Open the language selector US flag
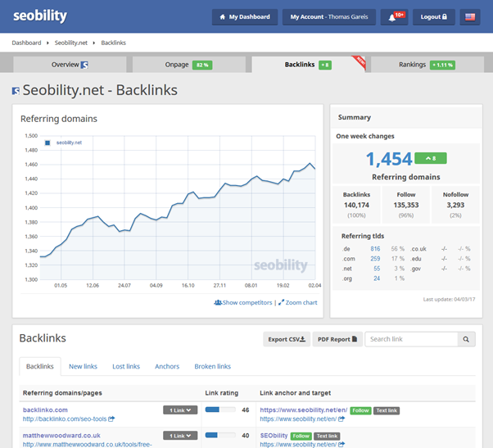Viewport: 493px width, 448px height. (470, 17)
